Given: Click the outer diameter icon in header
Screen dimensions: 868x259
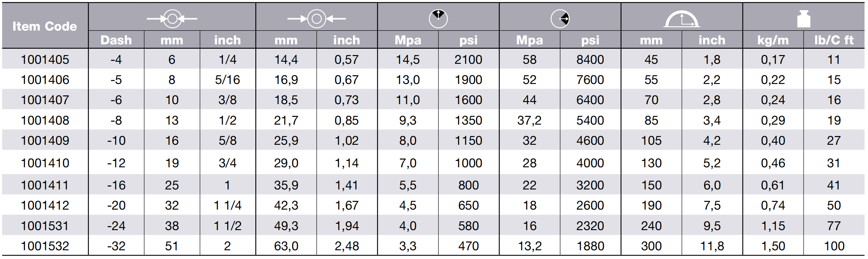Looking at the screenshot, I should (x=316, y=18).
